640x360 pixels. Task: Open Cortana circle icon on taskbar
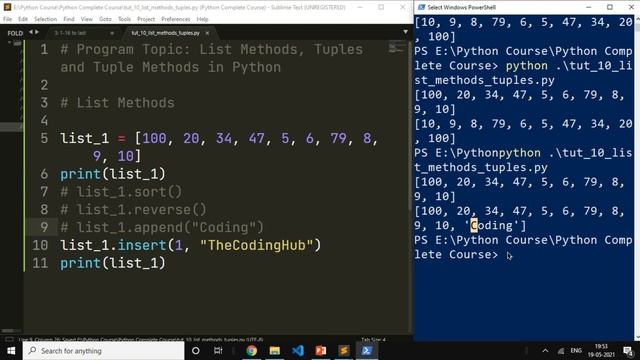point(196,351)
